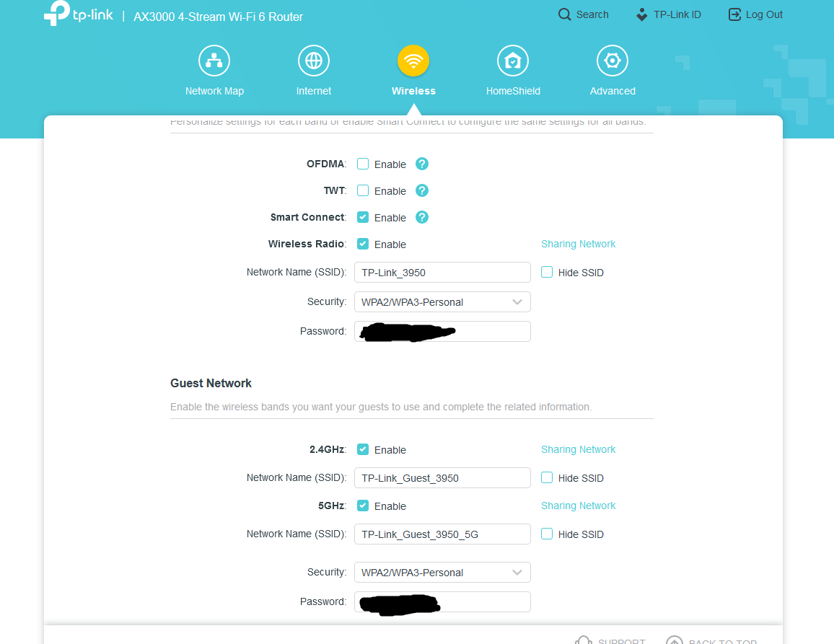This screenshot has width=834, height=644.
Task: Click the Back to Top arrow icon
Action: tap(675, 640)
